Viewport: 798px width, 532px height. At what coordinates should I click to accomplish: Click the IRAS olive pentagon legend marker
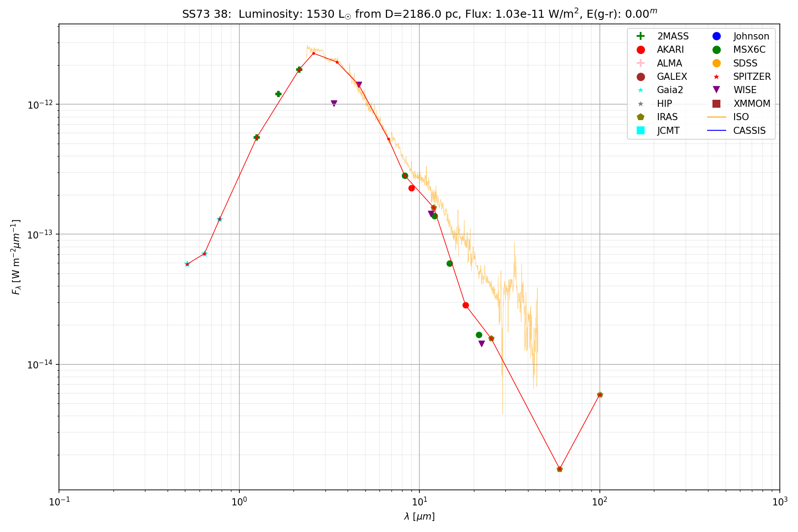640,117
